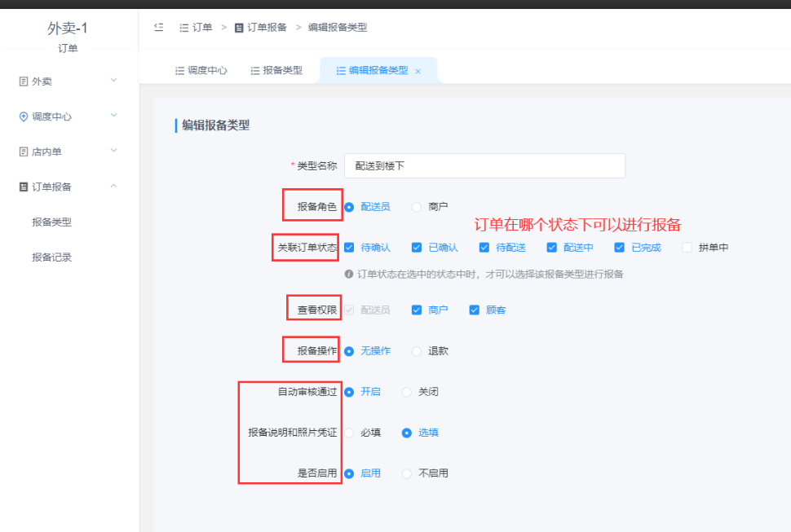
Task: Set 报备说明和照片凭证 to 选填
Action: [x=407, y=433]
